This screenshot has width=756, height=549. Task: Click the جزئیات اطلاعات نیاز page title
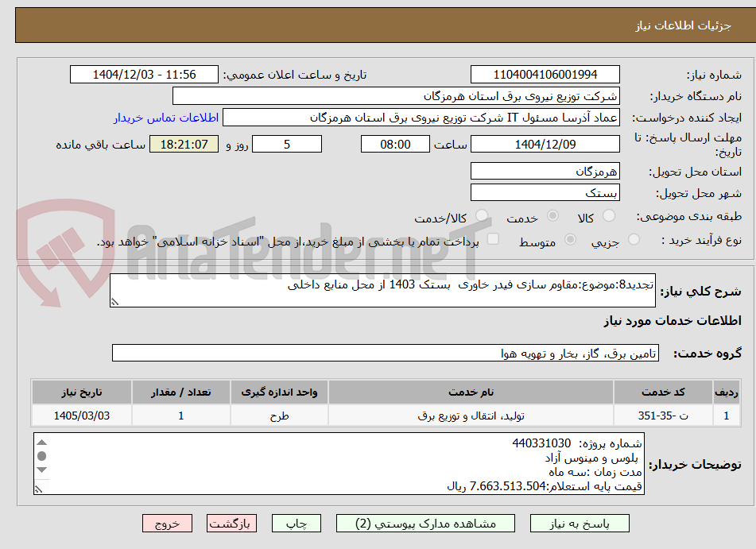pyautogui.click(x=683, y=25)
